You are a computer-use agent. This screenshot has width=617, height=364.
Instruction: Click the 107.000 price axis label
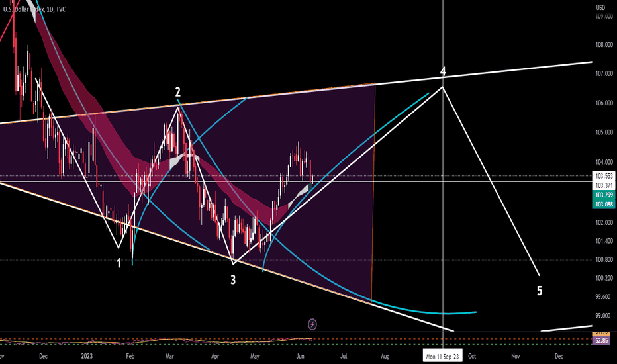(x=604, y=73)
